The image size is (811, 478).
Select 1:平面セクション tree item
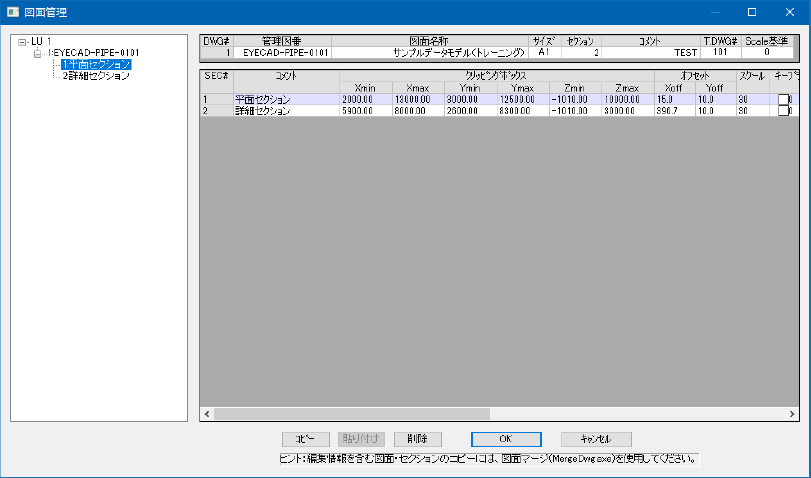click(96, 64)
